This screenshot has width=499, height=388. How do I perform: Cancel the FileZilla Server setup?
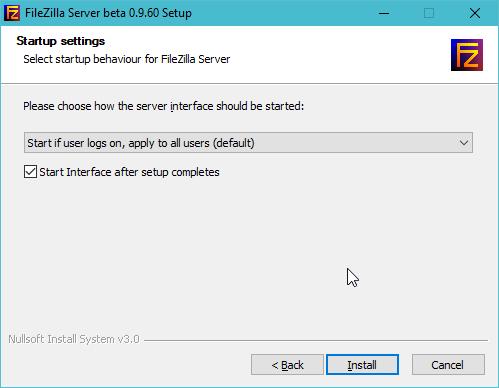point(448,365)
